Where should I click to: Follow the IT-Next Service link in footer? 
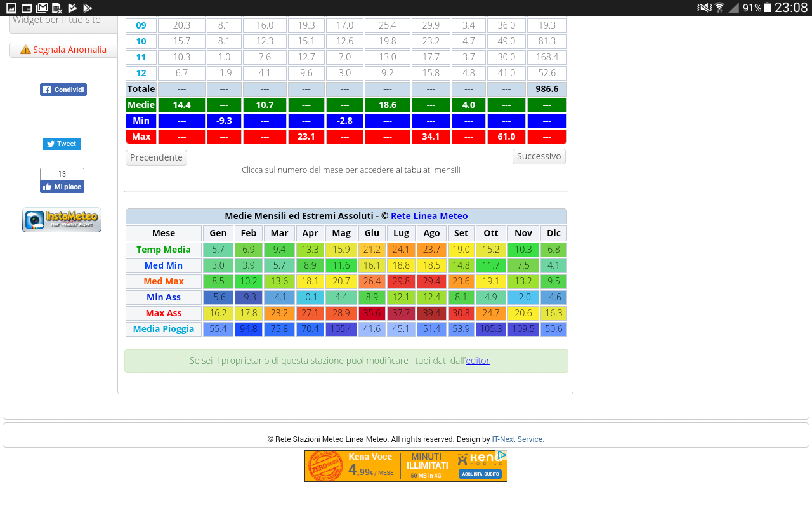tap(518, 439)
